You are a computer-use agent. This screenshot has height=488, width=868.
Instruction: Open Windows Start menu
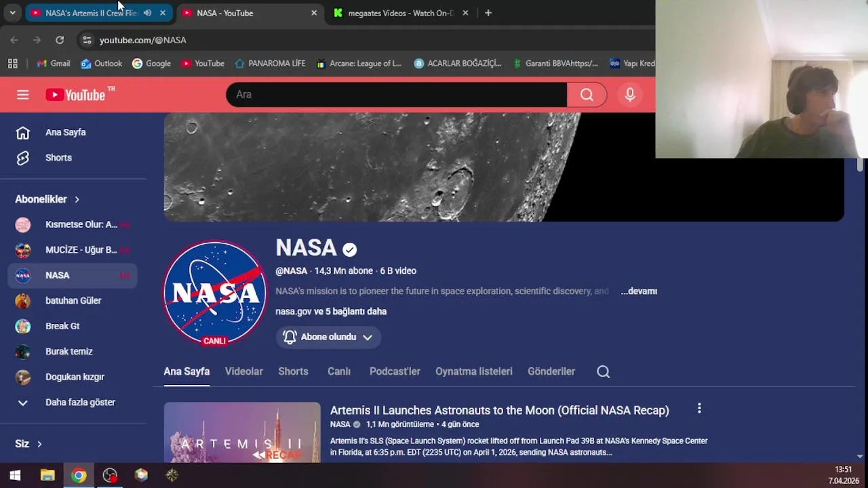(x=15, y=475)
